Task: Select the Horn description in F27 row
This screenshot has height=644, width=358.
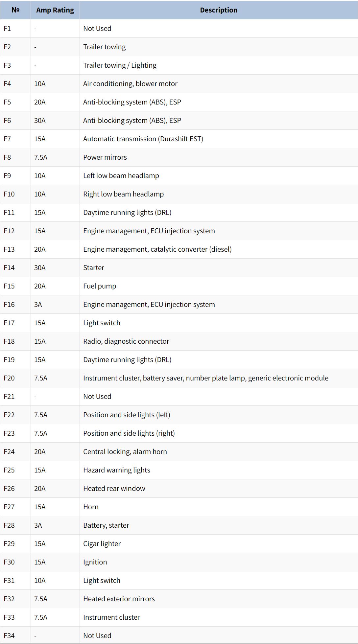Action: pos(91,507)
